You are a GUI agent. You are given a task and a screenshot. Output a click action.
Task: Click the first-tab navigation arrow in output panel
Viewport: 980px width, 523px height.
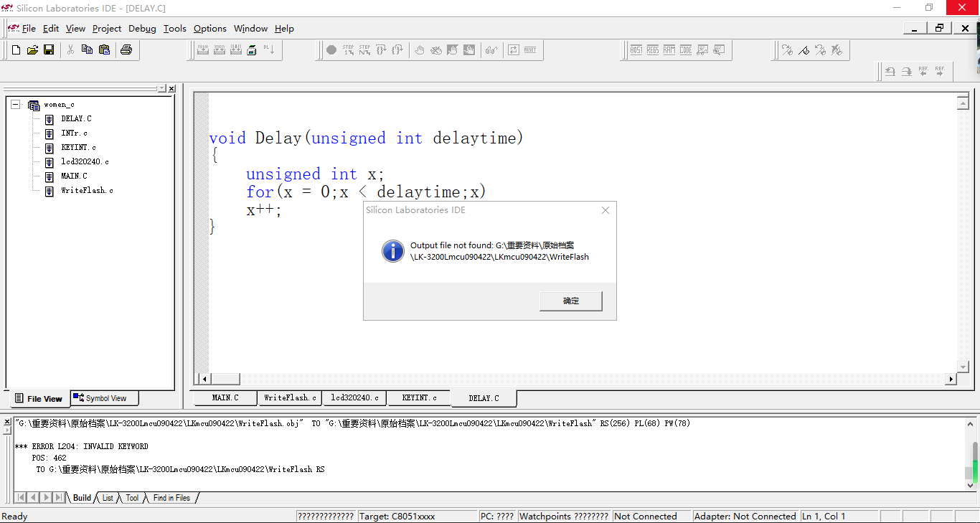click(x=20, y=497)
